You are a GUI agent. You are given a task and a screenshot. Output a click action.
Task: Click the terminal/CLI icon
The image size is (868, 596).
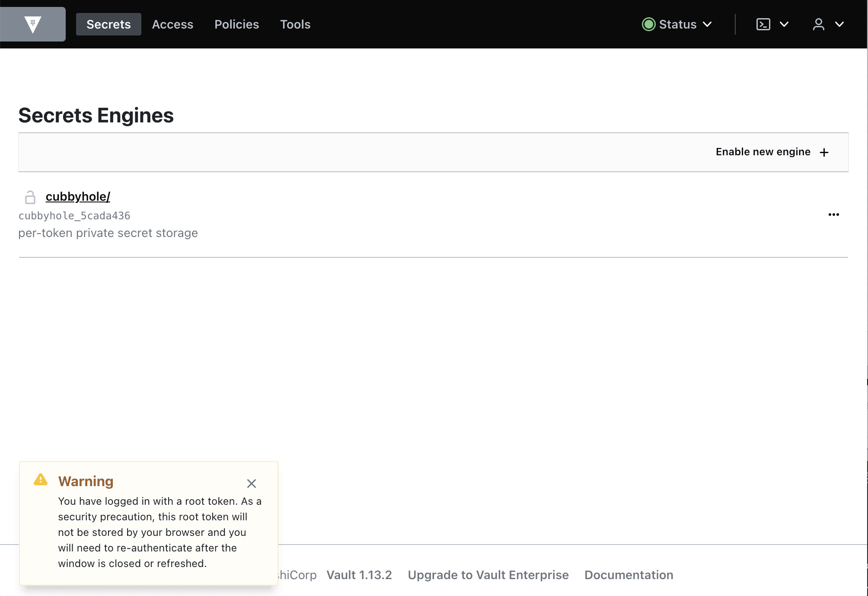(764, 24)
